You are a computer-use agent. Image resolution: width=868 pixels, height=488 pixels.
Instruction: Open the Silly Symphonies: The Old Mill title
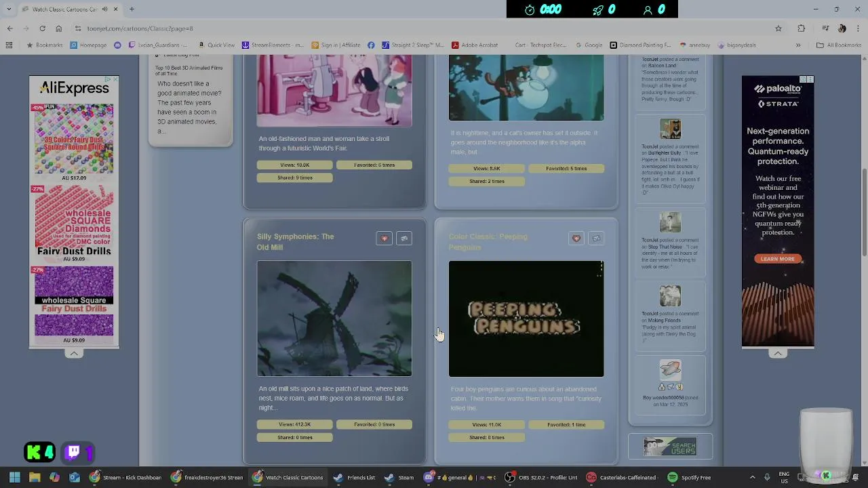click(x=296, y=242)
